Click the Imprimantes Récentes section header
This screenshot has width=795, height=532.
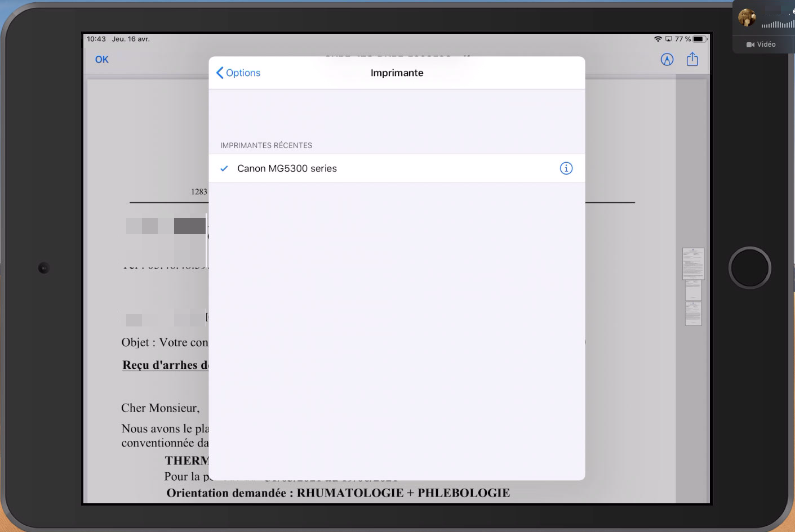click(266, 145)
